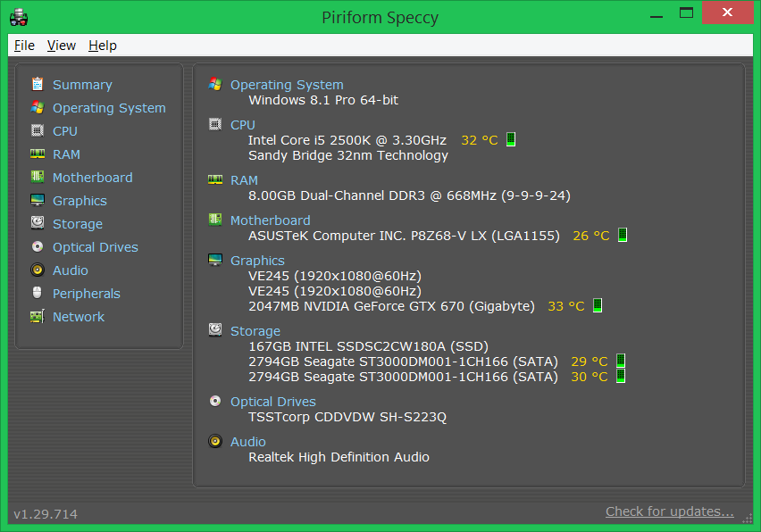Click the Storage hard drive icon in sidebar
761x532 pixels.
pos(38,223)
